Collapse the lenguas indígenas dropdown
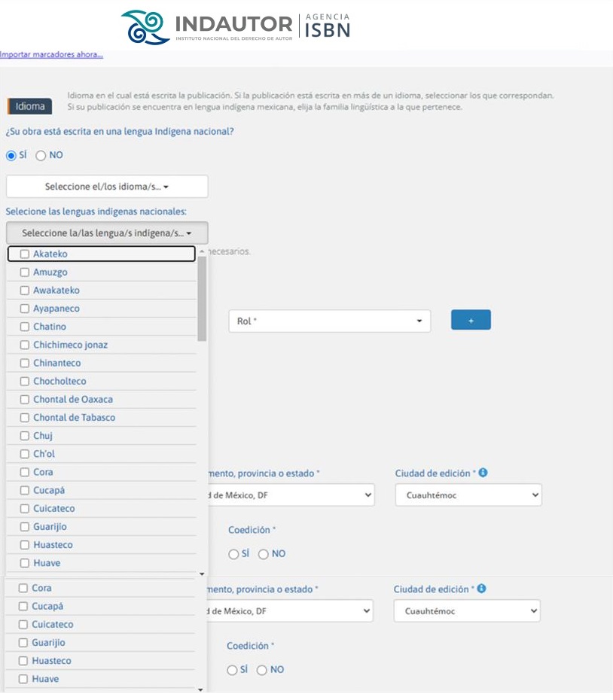 [x=107, y=233]
